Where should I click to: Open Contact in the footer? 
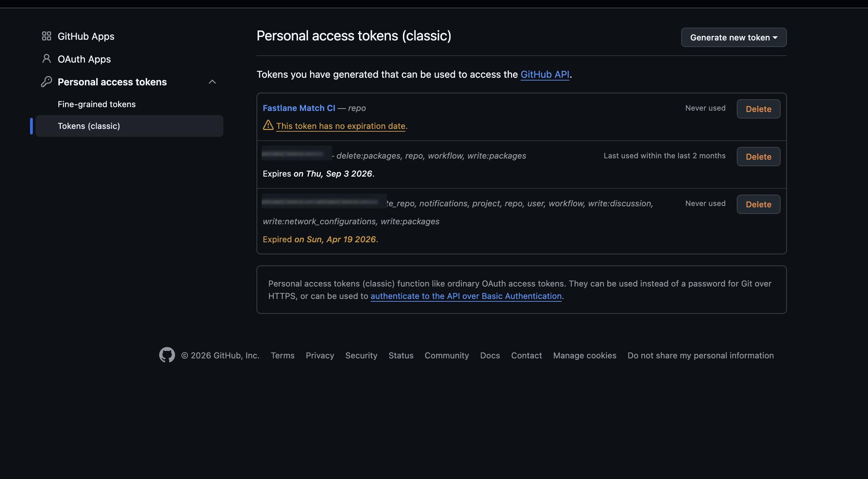point(527,355)
